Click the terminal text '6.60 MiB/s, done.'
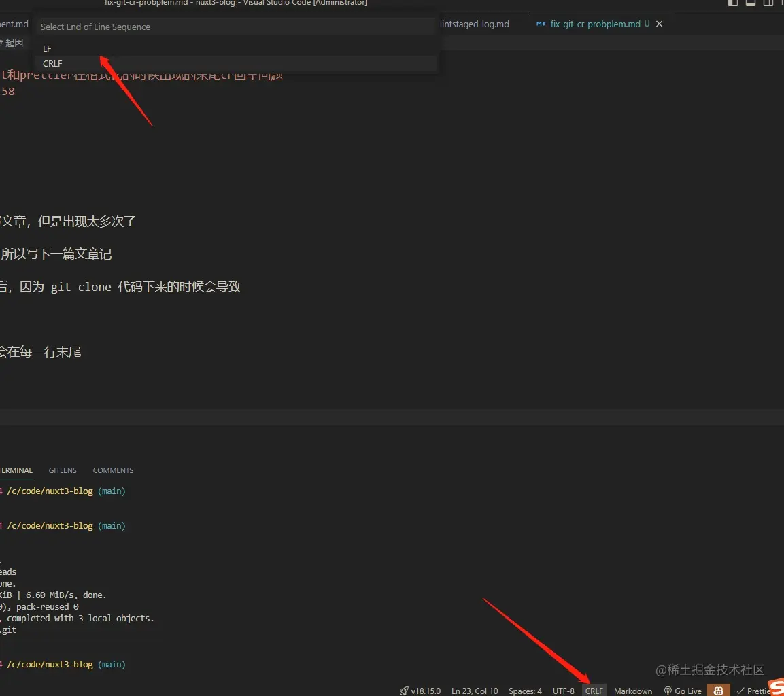 click(x=66, y=595)
